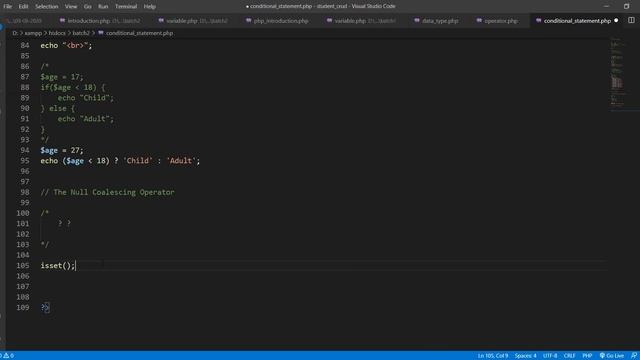Select the PHP language mode indicator
This screenshot has width=640, height=360.
[x=587, y=356]
